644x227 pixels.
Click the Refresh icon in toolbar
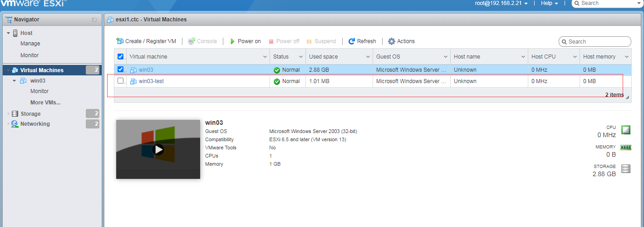pyautogui.click(x=351, y=41)
